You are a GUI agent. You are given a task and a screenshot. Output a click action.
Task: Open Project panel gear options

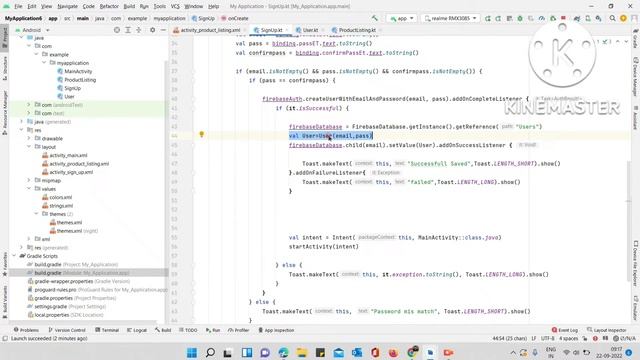pos(152,30)
